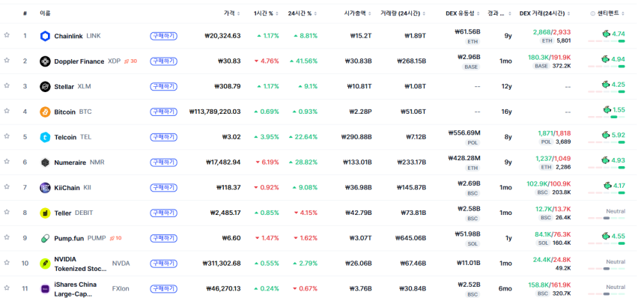The width and height of the screenshot is (644, 298).
Task: Click the BASE chain tag under ₩2.96B
Action: pos(471,67)
